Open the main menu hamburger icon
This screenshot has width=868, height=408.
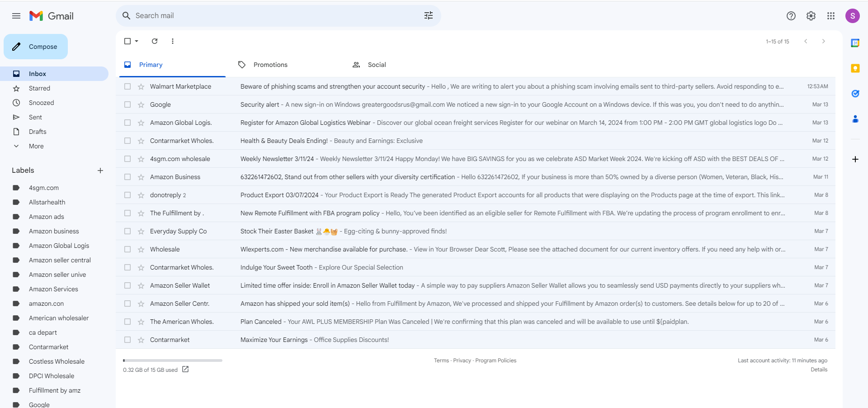pos(16,16)
